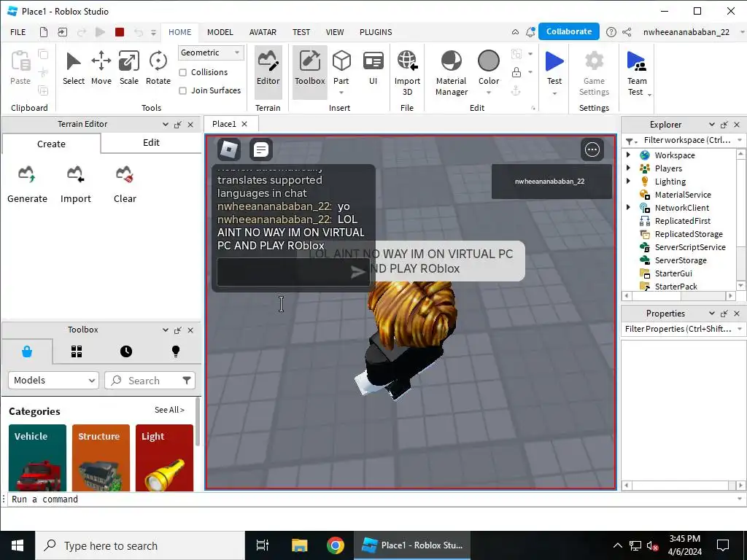The image size is (747, 560).
Task: Expand the Lighting tree node
Action: pos(628,181)
